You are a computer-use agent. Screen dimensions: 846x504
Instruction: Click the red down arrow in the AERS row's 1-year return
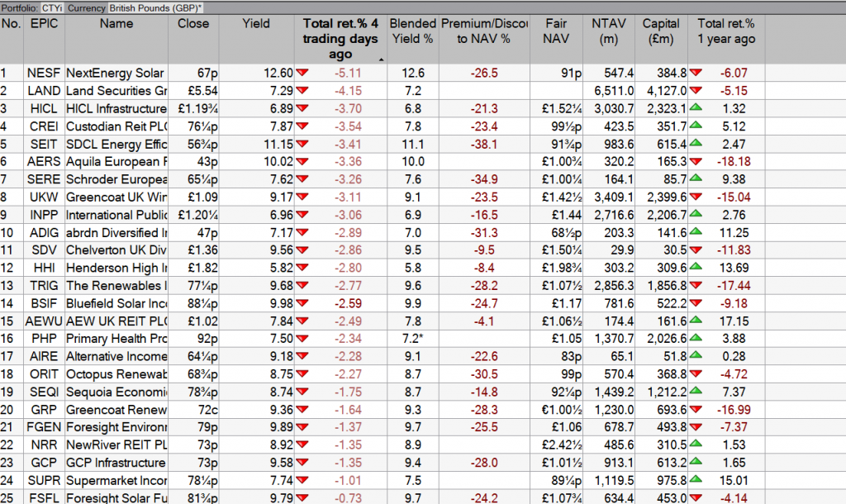(x=696, y=161)
